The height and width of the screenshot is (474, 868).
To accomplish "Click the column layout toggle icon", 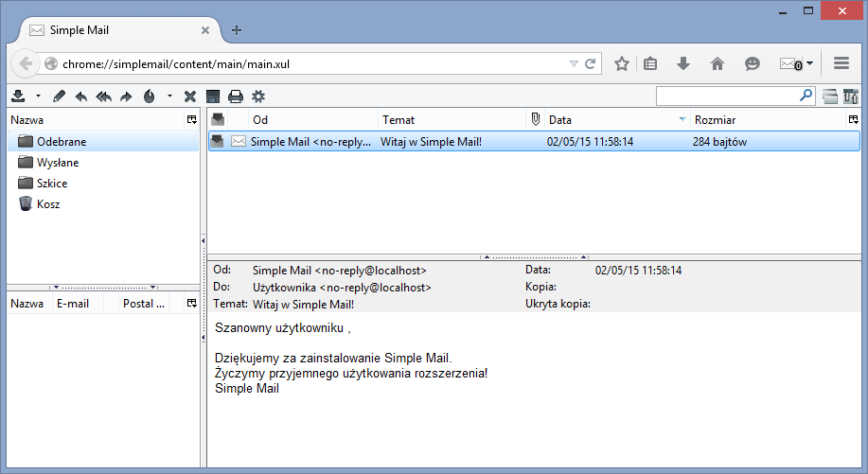I will pyautogui.click(x=850, y=97).
